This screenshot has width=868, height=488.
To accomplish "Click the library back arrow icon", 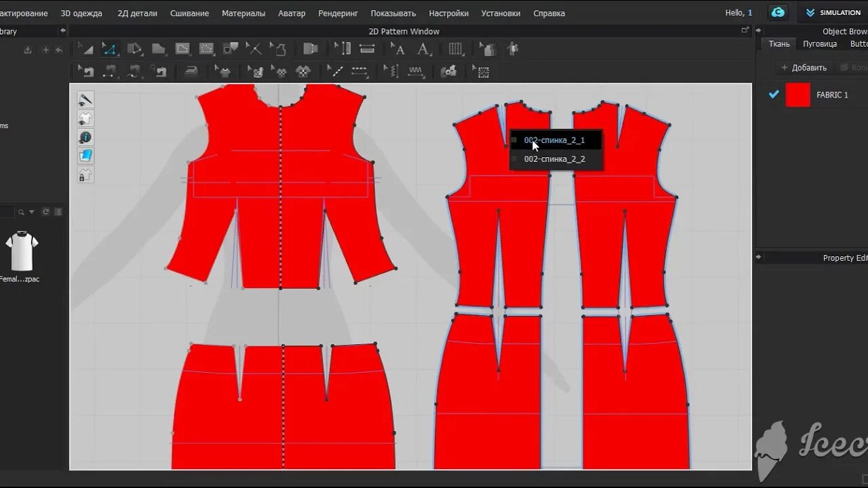I will (x=59, y=49).
